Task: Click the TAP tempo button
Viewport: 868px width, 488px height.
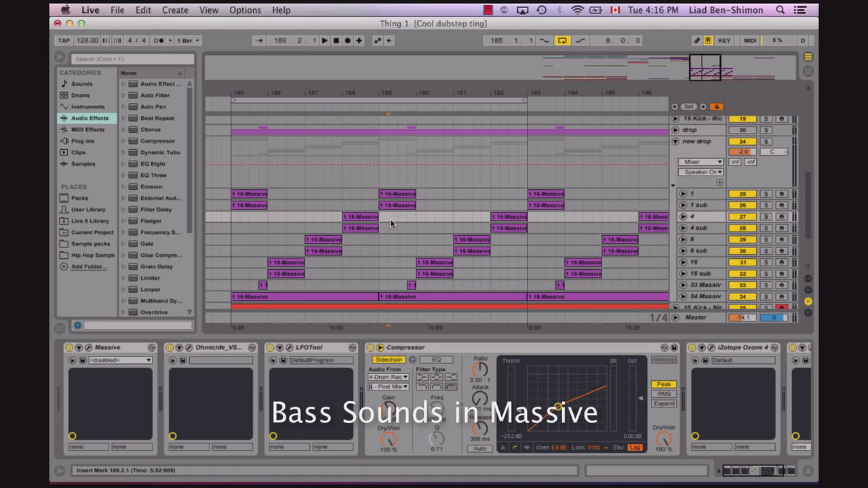Action: pyautogui.click(x=64, y=41)
